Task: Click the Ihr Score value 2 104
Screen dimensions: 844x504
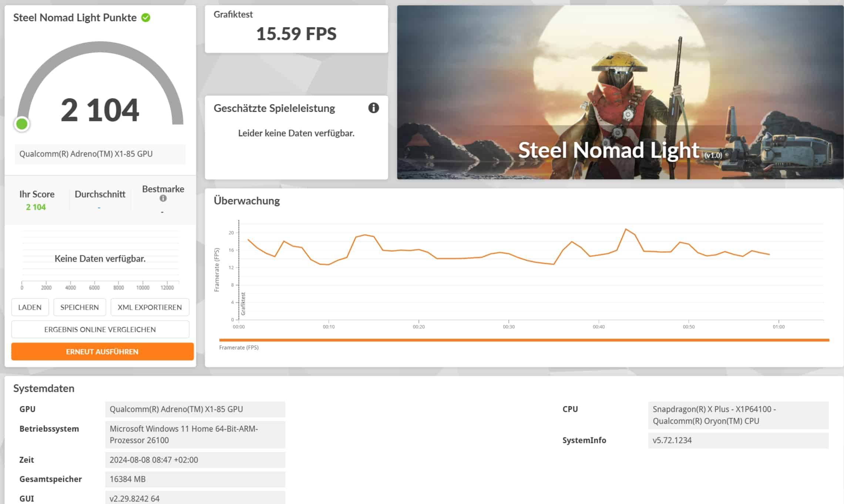Action: (x=36, y=207)
